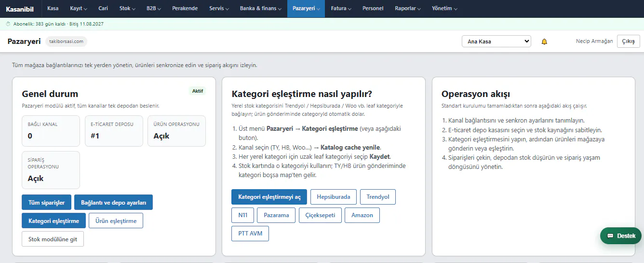Click the Tüm siparişler button

pos(47,203)
